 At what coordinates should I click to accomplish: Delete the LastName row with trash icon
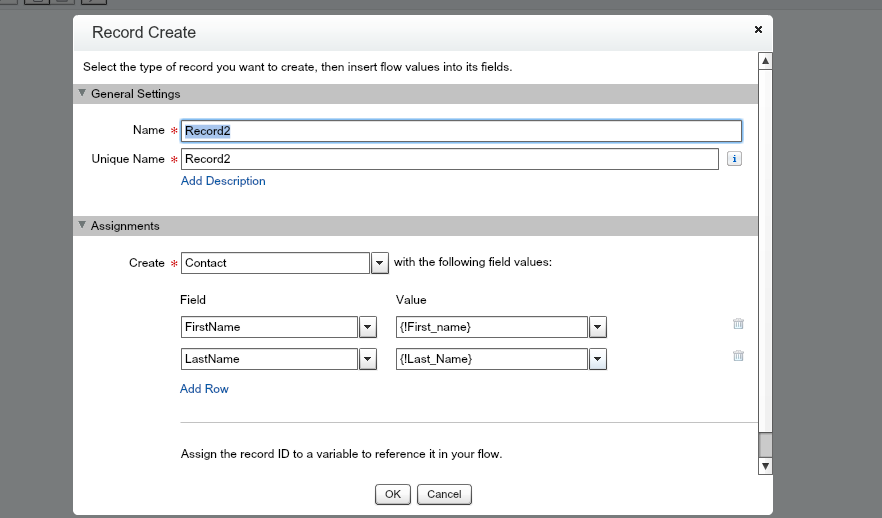coord(738,356)
